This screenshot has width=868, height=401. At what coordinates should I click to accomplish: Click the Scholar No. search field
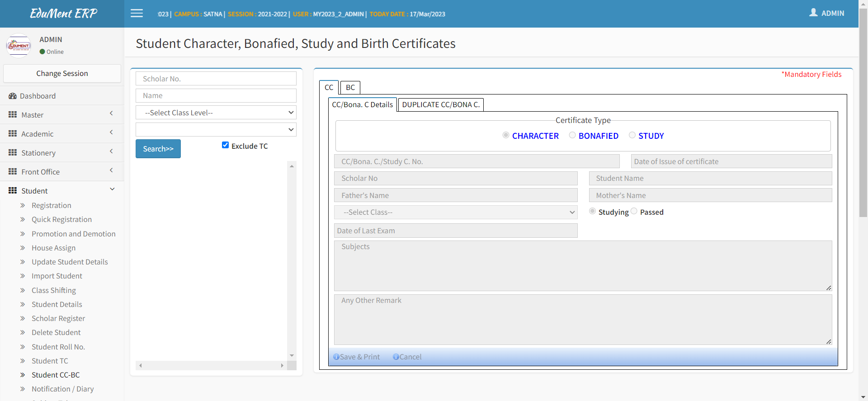pyautogui.click(x=216, y=79)
